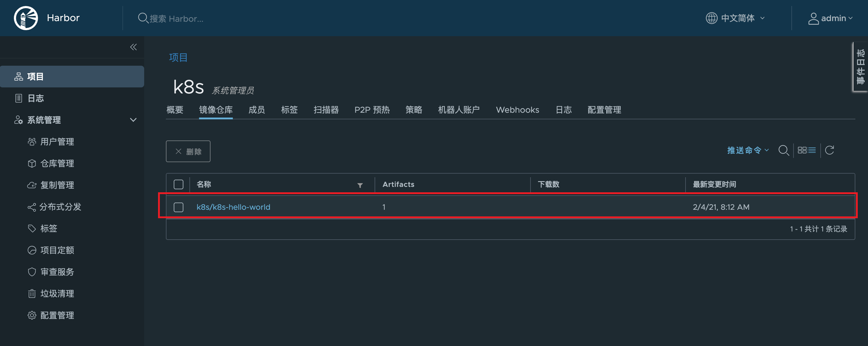The height and width of the screenshot is (346, 868).
Task: Collapse the 系统管理 section chevron
Action: [x=133, y=120]
